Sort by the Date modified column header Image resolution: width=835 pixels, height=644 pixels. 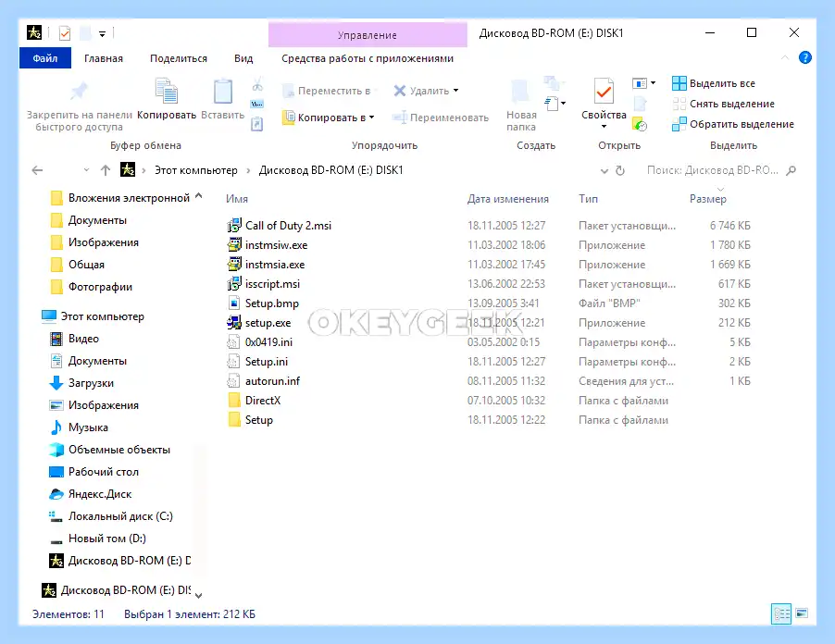[507, 199]
